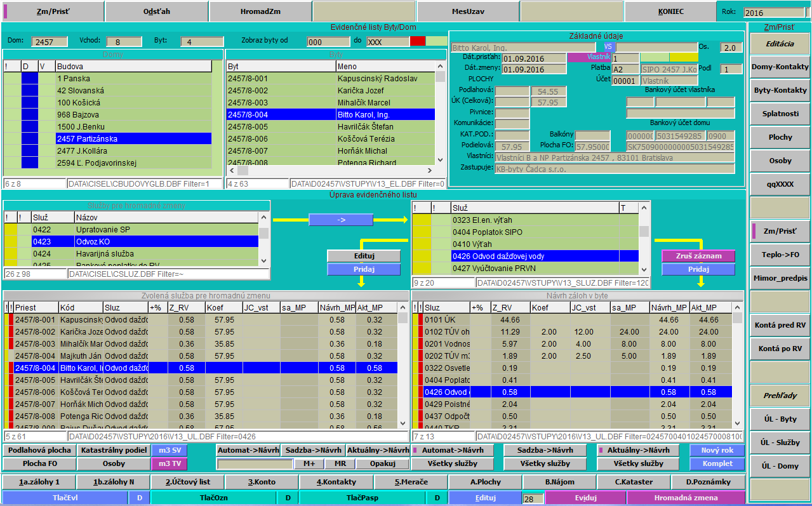Select Karička Jozef in Byty list
812x506 pixels.
[331, 91]
